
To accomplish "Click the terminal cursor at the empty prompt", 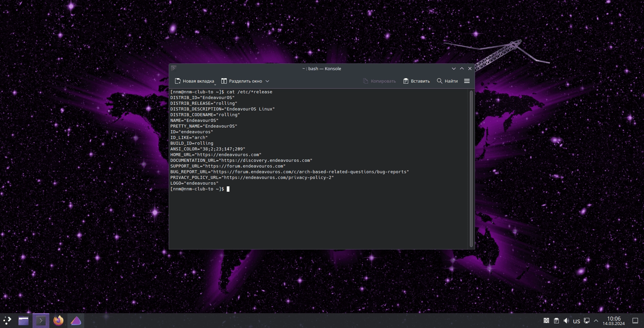I will point(228,189).
